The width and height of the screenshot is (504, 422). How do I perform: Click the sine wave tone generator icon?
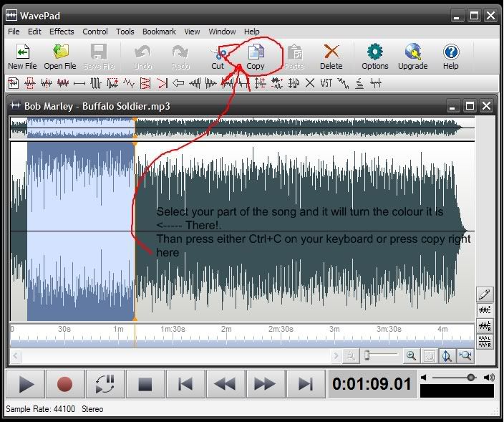point(95,83)
